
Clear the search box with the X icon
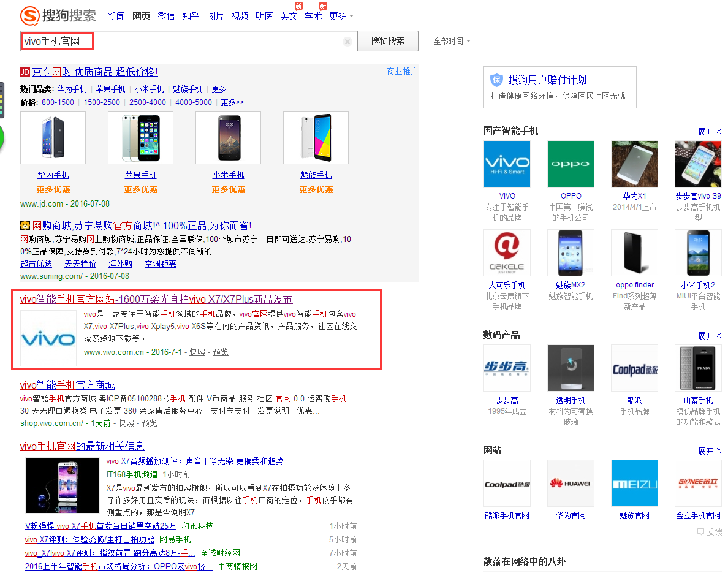click(347, 41)
